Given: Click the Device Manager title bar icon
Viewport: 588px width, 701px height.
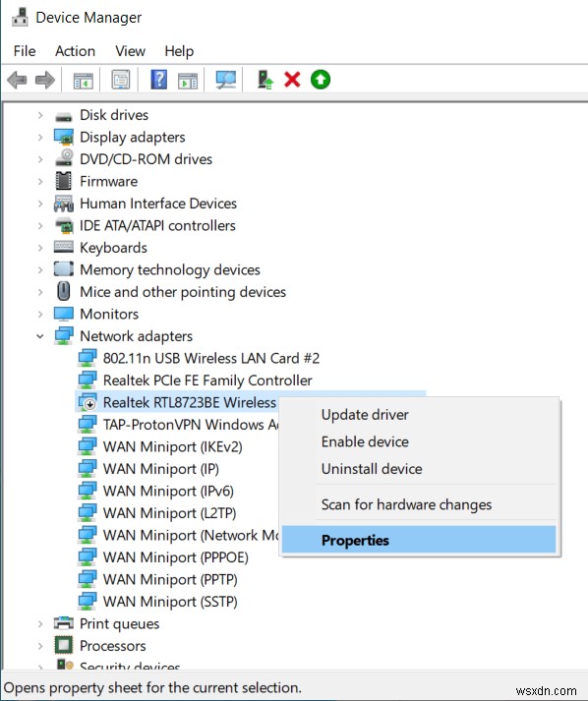Looking at the screenshot, I should (20, 17).
